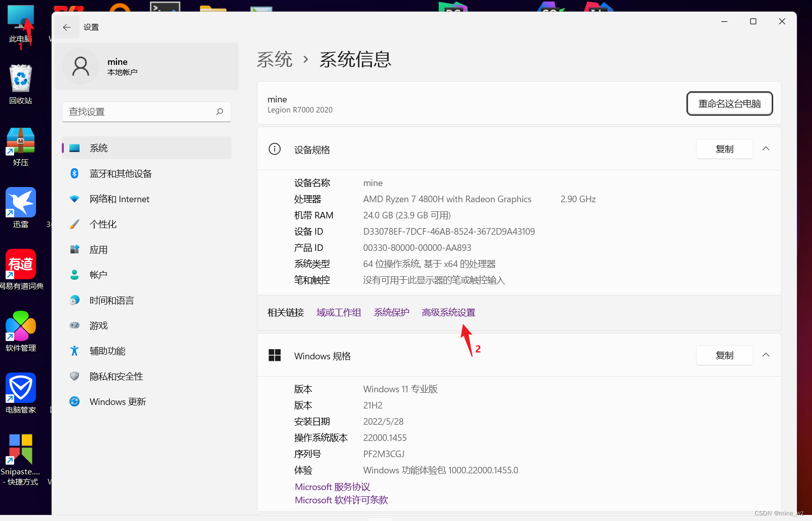Screen dimensions: 812x521
Task: Click the 游戏 controller icon
Action: (x=74, y=325)
